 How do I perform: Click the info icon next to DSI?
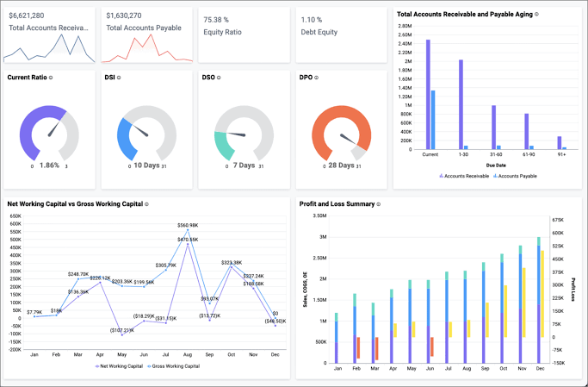pyautogui.click(x=119, y=78)
